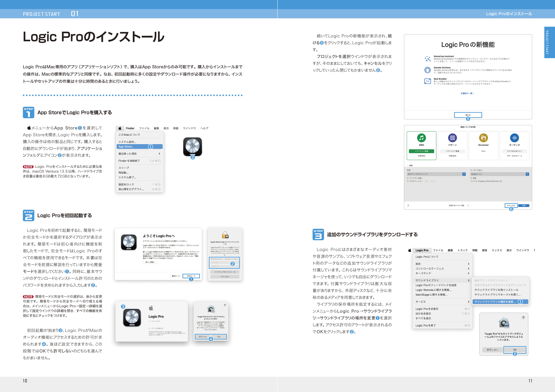Image resolution: width=555 pixels, height=392 pixels.
Task: Toggle the 昇順 checkbox
Action: (x=471, y=178)
